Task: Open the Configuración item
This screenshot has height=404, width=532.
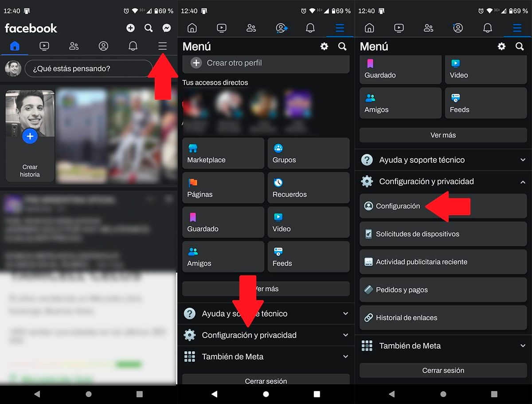Action: pos(443,206)
